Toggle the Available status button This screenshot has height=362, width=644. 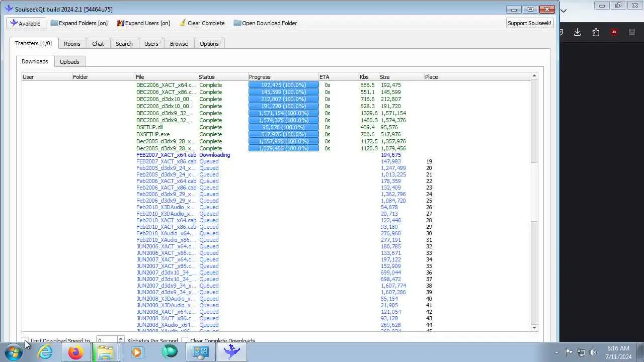click(x=26, y=23)
